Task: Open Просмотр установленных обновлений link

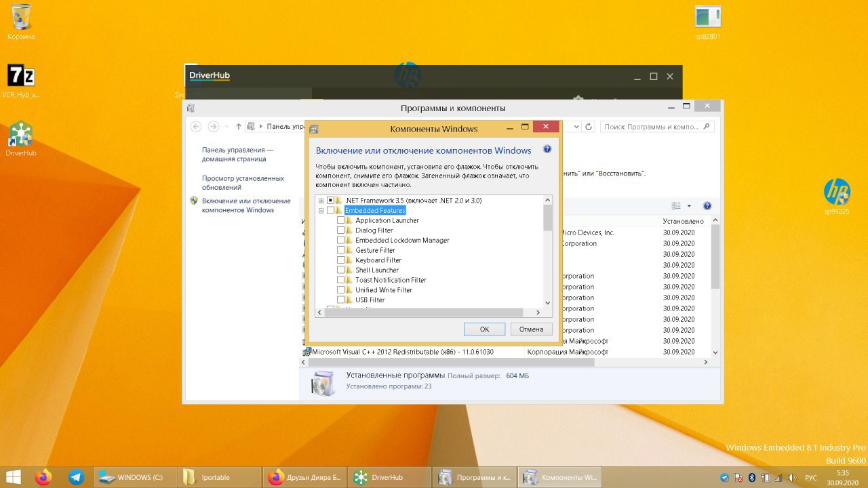Action: [243, 183]
